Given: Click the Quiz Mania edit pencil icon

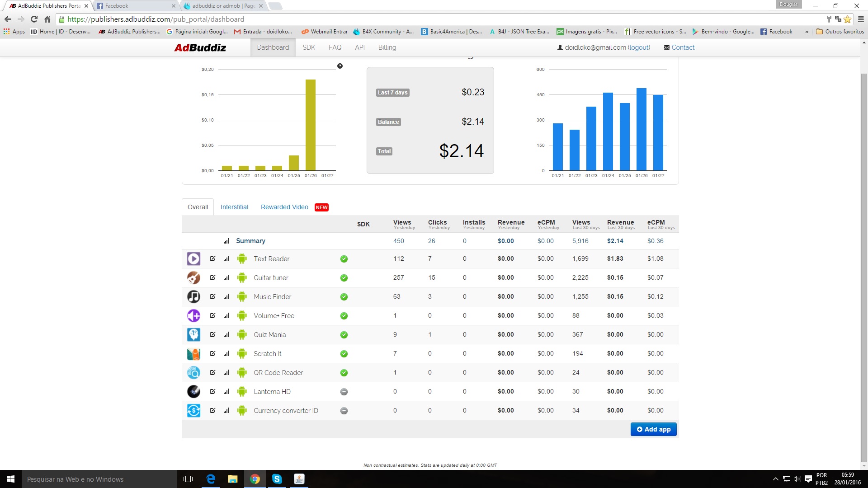Looking at the screenshot, I should coord(212,335).
